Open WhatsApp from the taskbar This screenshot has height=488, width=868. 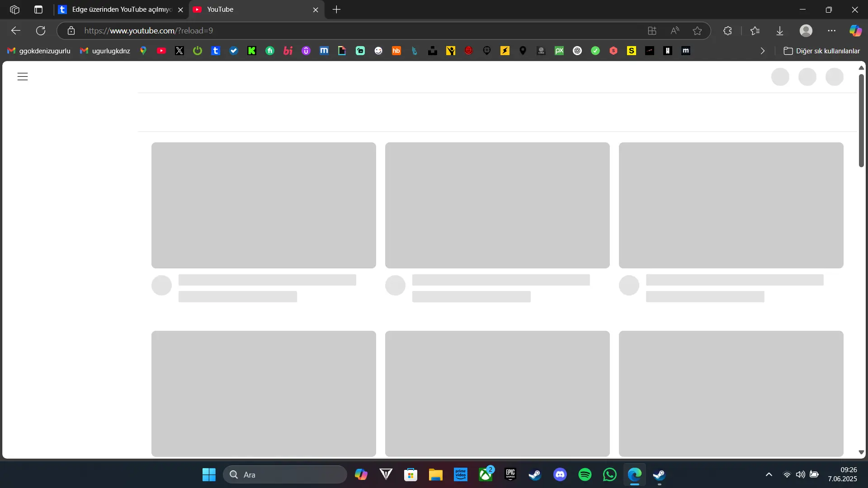pyautogui.click(x=610, y=474)
